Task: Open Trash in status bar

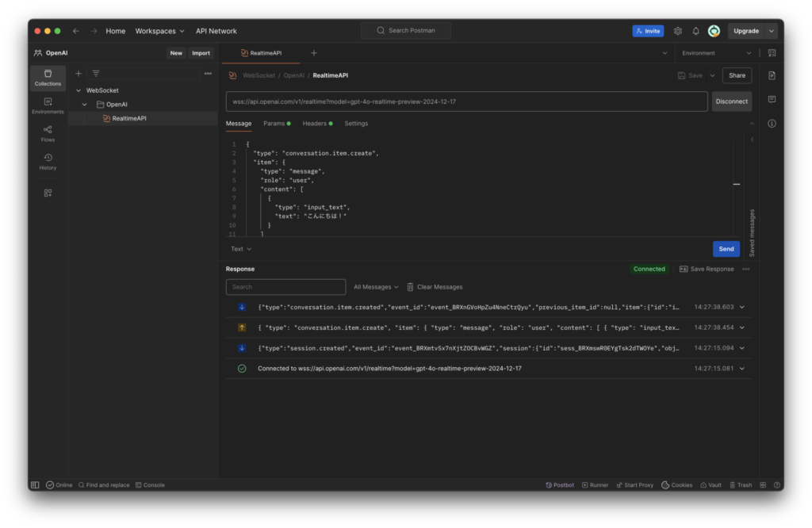Action: (x=741, y=485)
